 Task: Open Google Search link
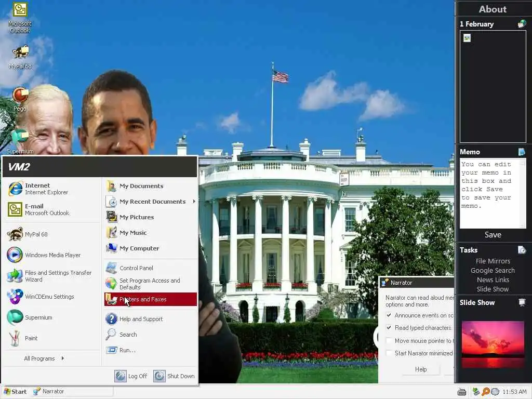pyautogui.click(x=493, y=270)
